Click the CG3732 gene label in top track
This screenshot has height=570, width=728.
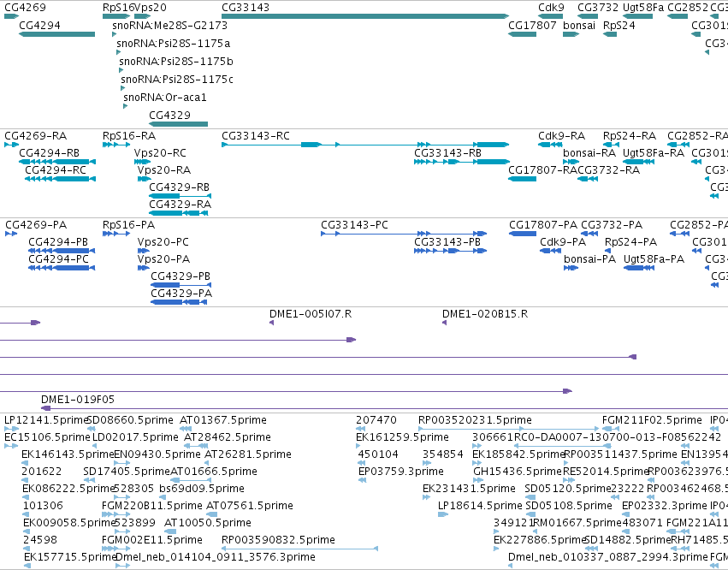tap(598, 8)
